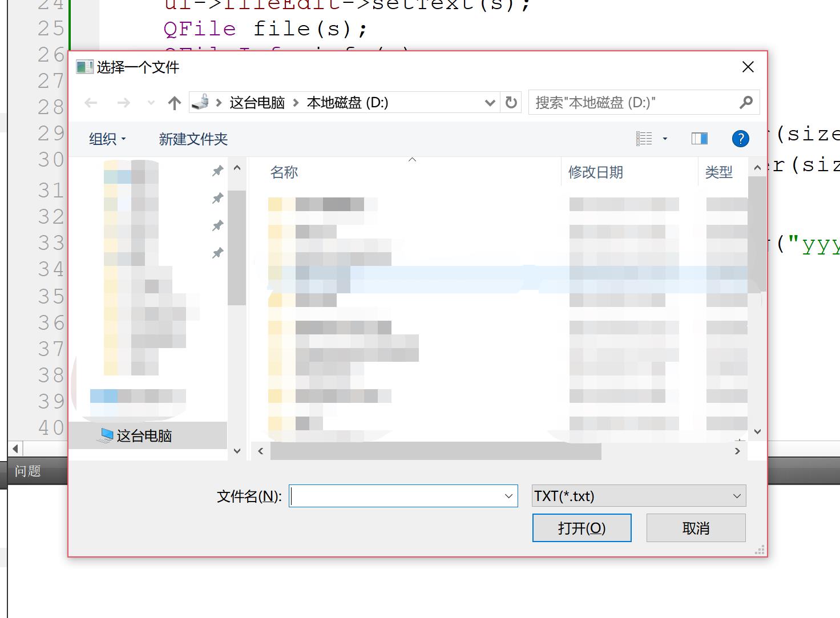Show the preview pane icon
This screenshot has width=840, height=618.
click(x=698, y=138)
